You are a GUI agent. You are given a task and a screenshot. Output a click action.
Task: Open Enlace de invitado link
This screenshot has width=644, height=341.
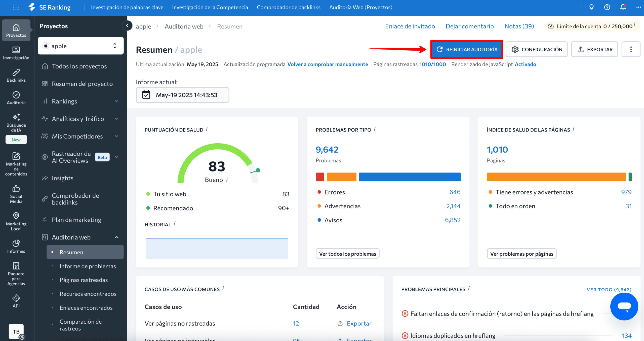click(410, 26)
